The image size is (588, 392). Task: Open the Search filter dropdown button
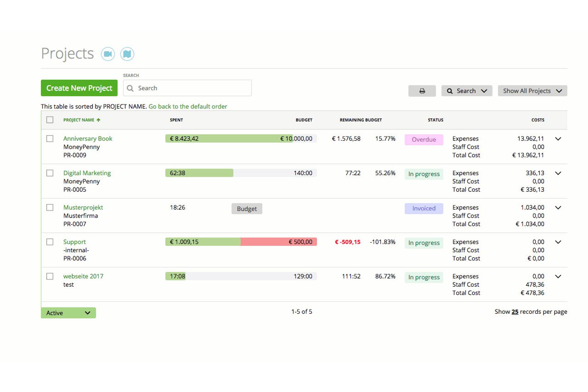click(x=467, y=91)
